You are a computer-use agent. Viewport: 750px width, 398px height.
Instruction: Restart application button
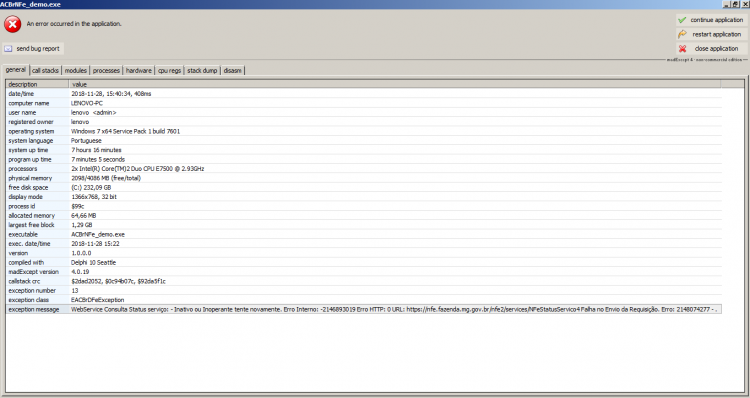711,34
